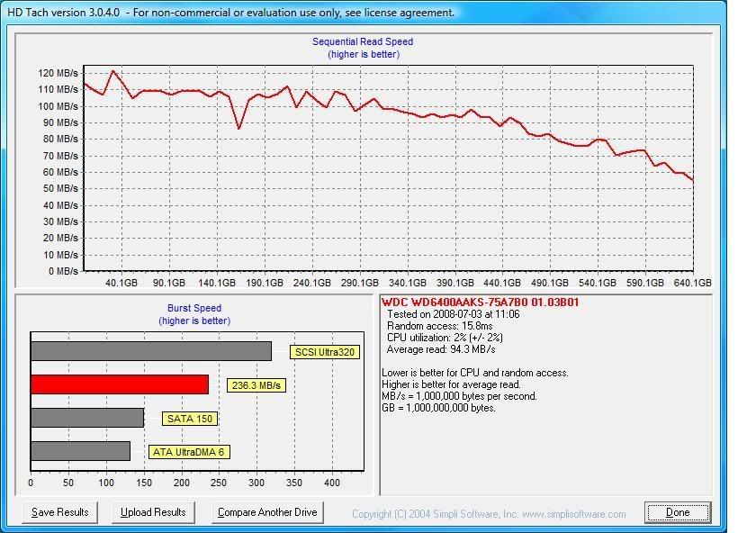
Task: Click the Done button
Action: (678, 512)
